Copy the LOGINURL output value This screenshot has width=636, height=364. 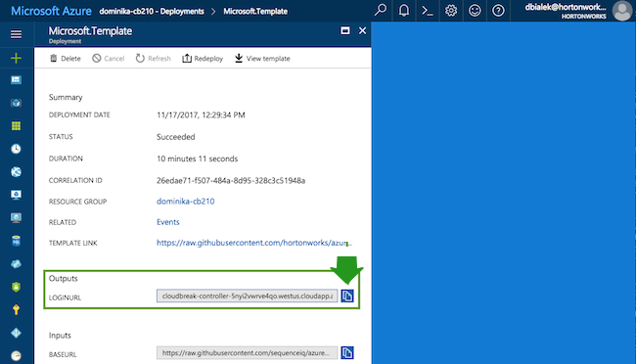point(347,296)
